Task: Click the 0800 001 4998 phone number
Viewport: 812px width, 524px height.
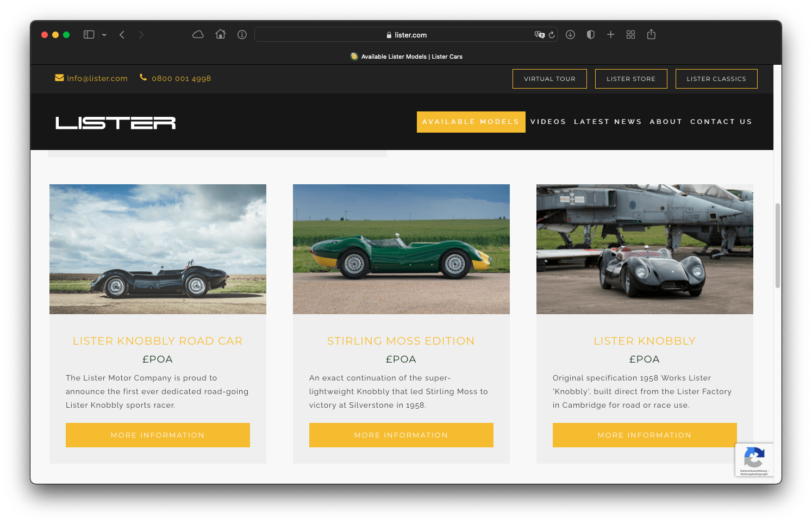Action: click(182, 78)
